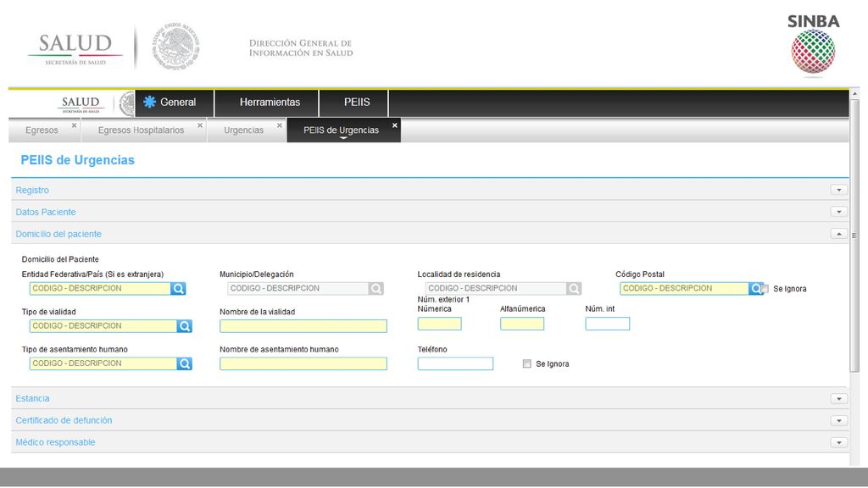The height and width of the screenshot is (488, 868).
Task: Search Entidad Federativa/País with magnifier icon
Action: pos(178,288)
